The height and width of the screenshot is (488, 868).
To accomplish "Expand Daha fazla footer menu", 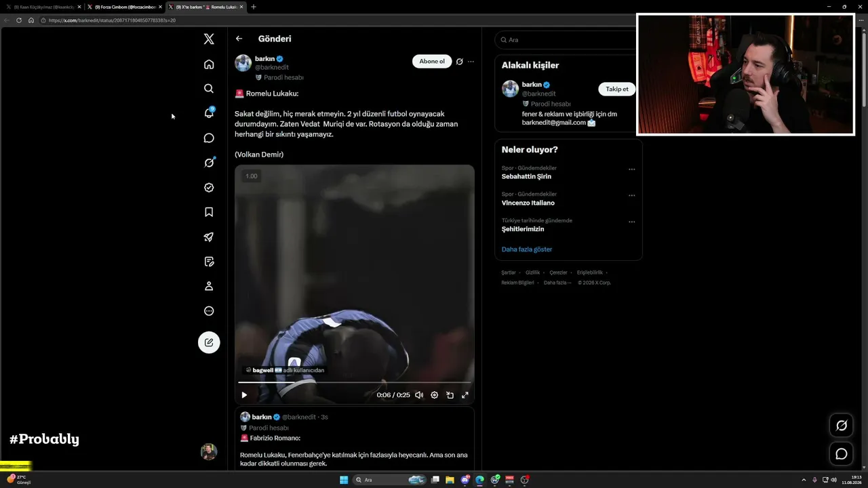I will tap(556, 283).
